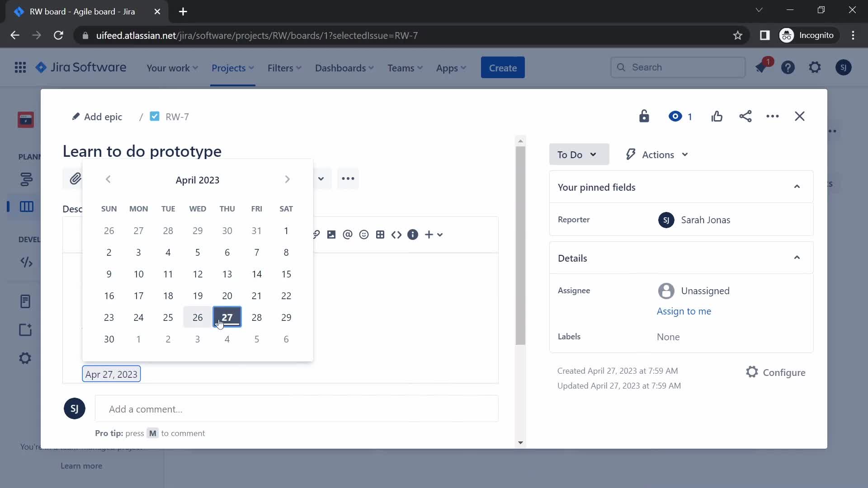
Task: Click the attachment icon on toolbar
Action: 75,178
